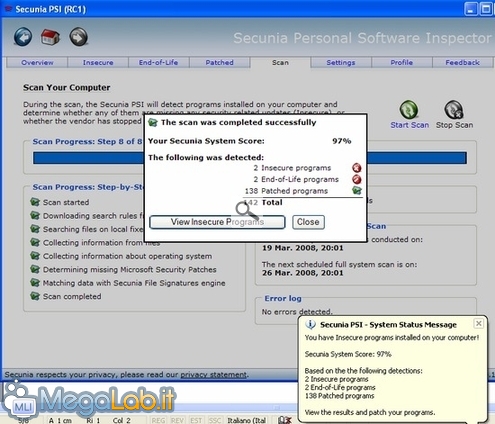Switch to the Patched tab

pos(219,62)
